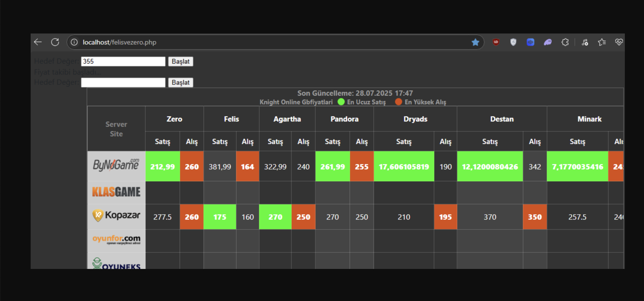Click ByNoGame Felis Alış value 164
This screenshot has height=301, width=644.
(x=248, y=167)
